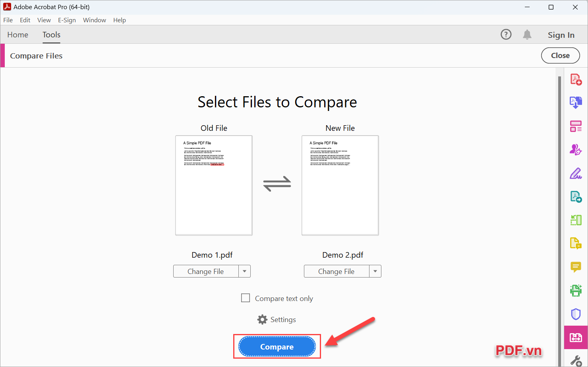
Task: Close the Compare Files tool
Action: (x=560, y=56)
